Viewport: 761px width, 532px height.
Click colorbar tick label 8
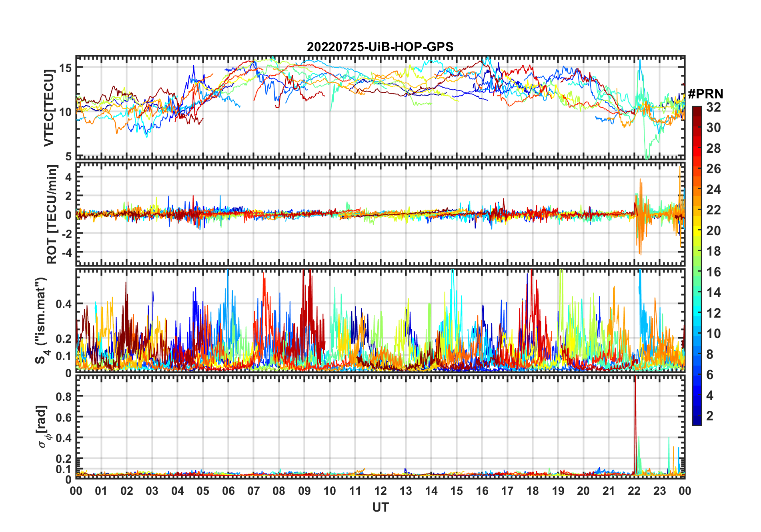tap(710, 354)
